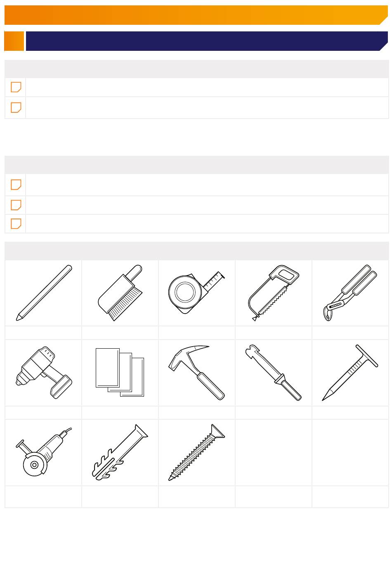Tick the first checkbox of the two-item checklist
The height and width of the screenshot is (573, 392).
pyautogui.click(x=16, y=87)
